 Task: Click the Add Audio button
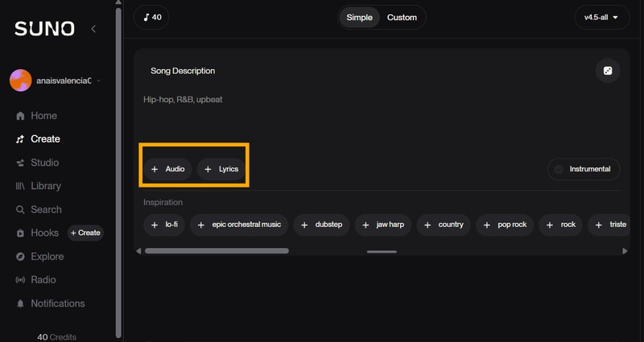(x=168, y=169)
